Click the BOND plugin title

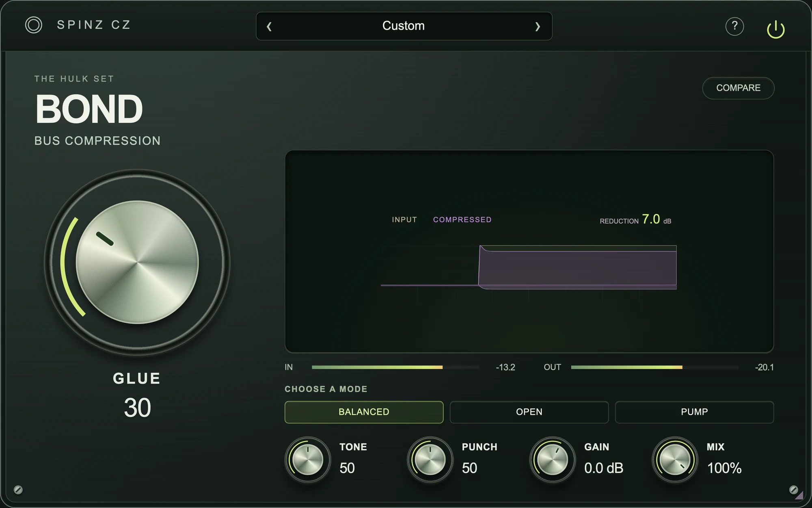click(x=89, y=109)
